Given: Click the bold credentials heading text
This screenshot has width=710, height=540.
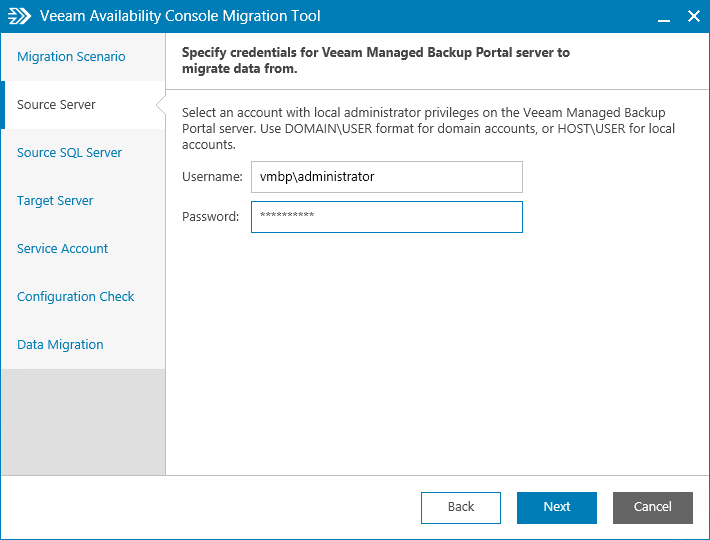Looking at the screenshot, I should [375, 60].
